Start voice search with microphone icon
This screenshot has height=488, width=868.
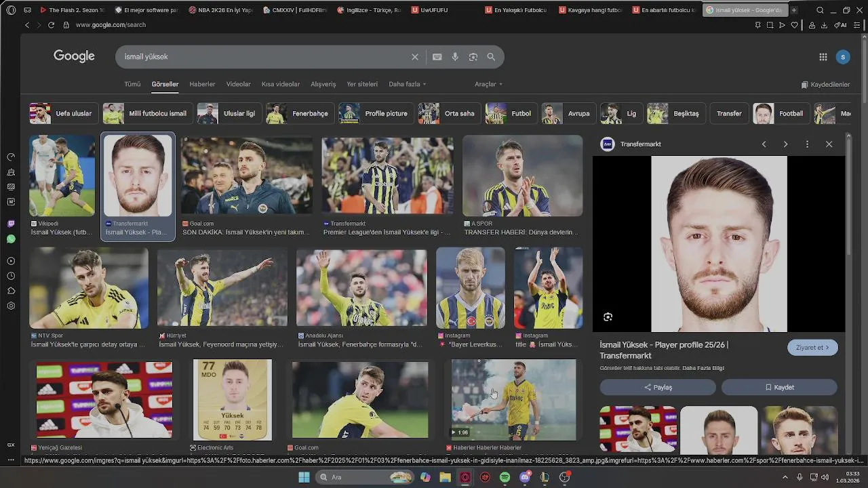coord(455,57)
